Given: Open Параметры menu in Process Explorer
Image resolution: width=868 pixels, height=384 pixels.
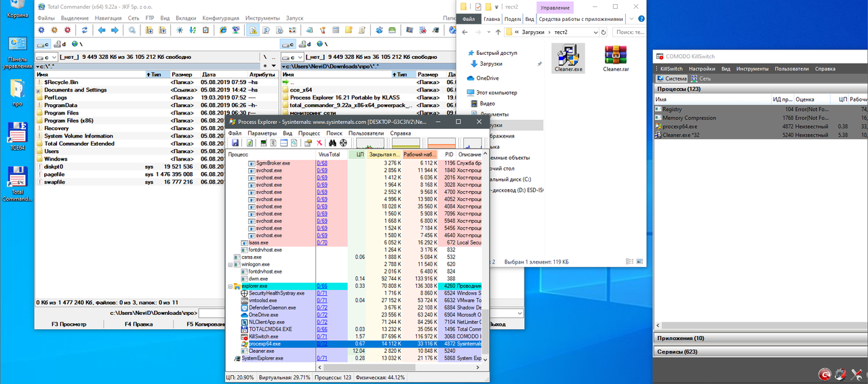Looking at the screenshot, I should click(x=262, y=133).
